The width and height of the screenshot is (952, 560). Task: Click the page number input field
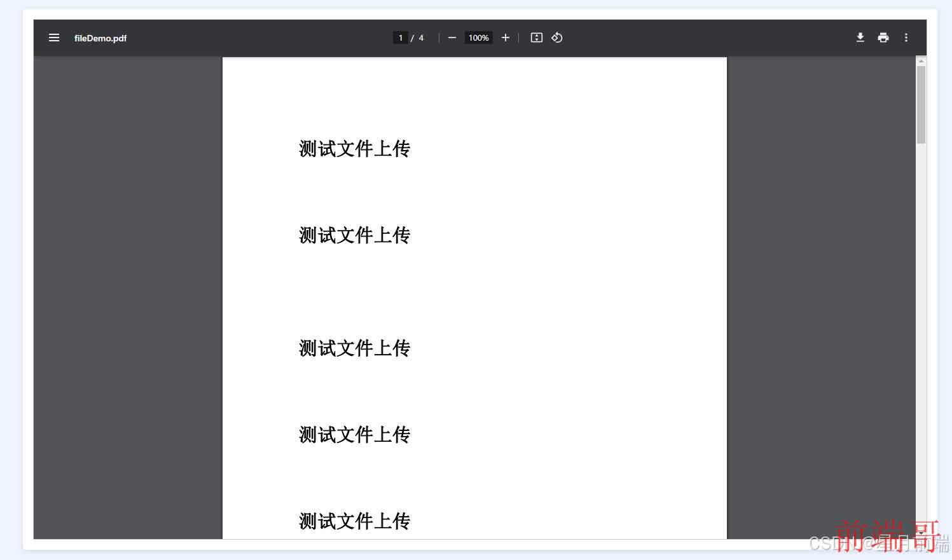[401, 38]
